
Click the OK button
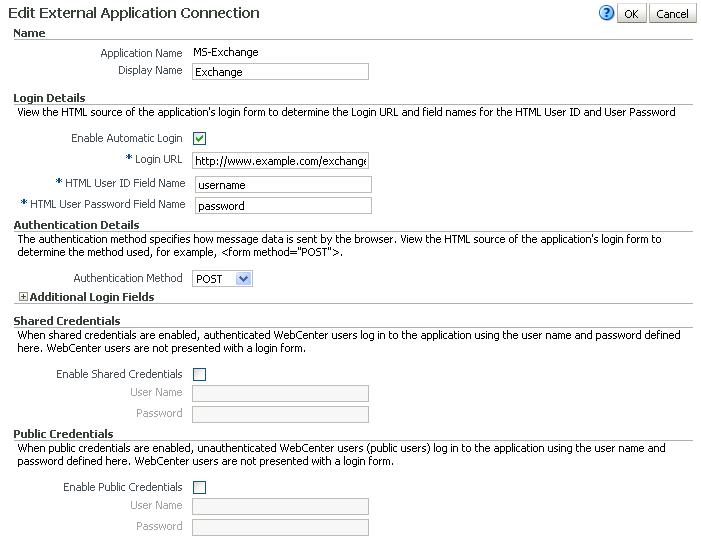point(631,13)
